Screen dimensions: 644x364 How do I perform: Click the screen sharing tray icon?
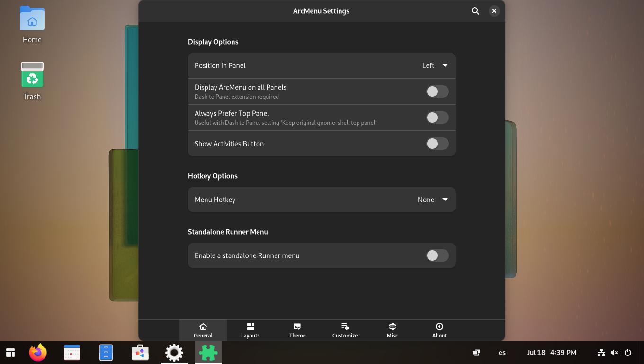pyautogui.click(x=476, y=353)
